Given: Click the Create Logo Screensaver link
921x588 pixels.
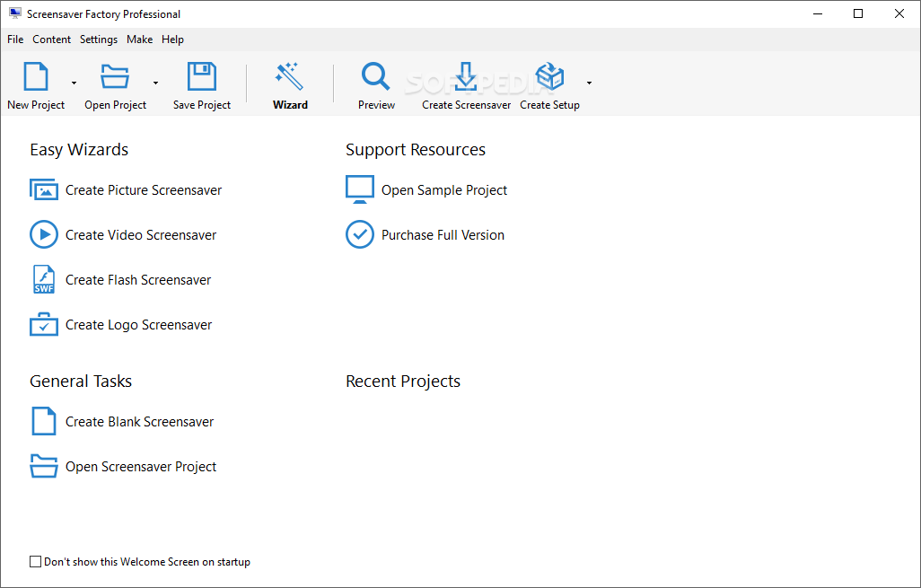Looking at the screenshot, I should (138, 325).
